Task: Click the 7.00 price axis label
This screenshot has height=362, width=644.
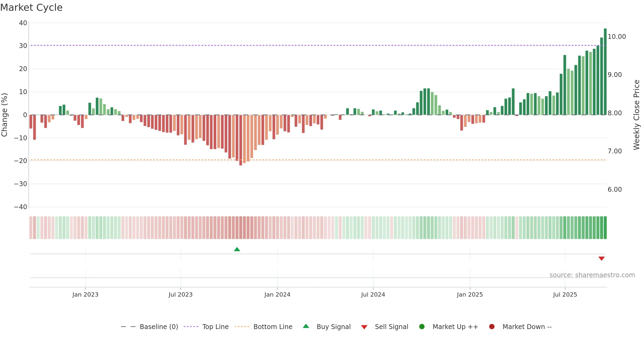Action: 615,151
